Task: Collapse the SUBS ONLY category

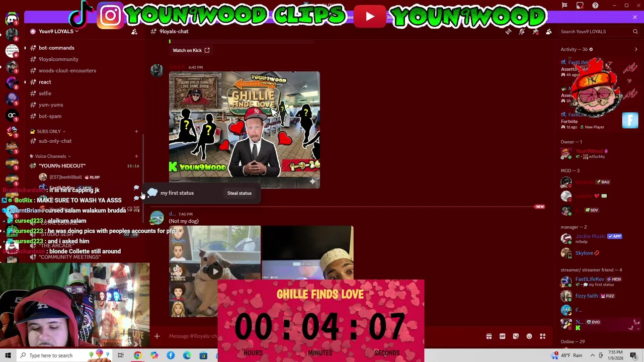Action: (x=48, y=131)
